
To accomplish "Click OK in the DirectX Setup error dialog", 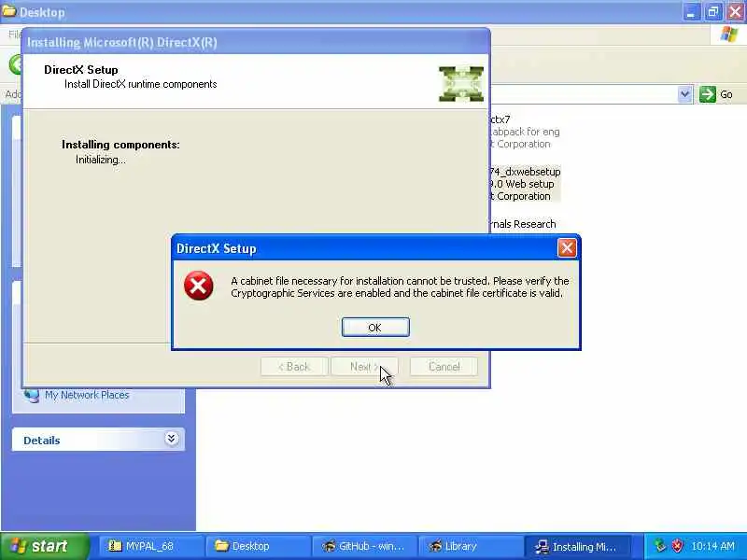I will (x=375, y=328).
